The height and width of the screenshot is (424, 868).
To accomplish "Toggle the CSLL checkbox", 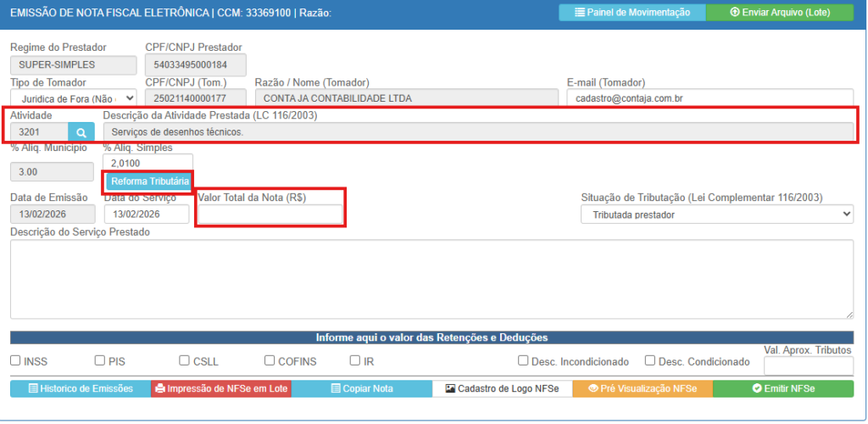I will tap(185, 360).
